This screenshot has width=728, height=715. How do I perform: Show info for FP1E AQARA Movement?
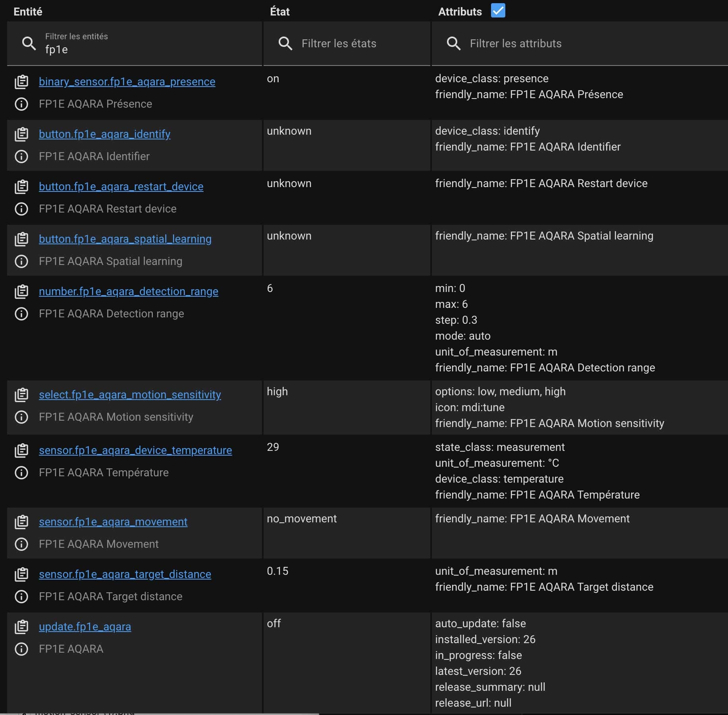(21, 544)
